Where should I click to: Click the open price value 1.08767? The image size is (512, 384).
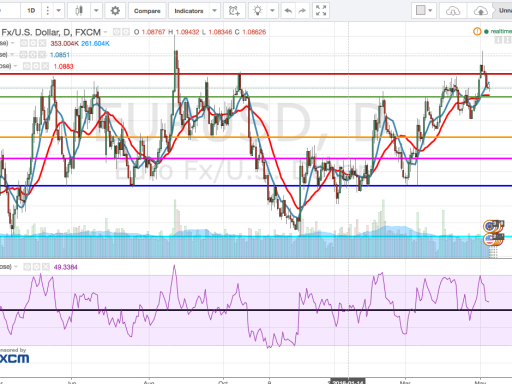[153, 32]
